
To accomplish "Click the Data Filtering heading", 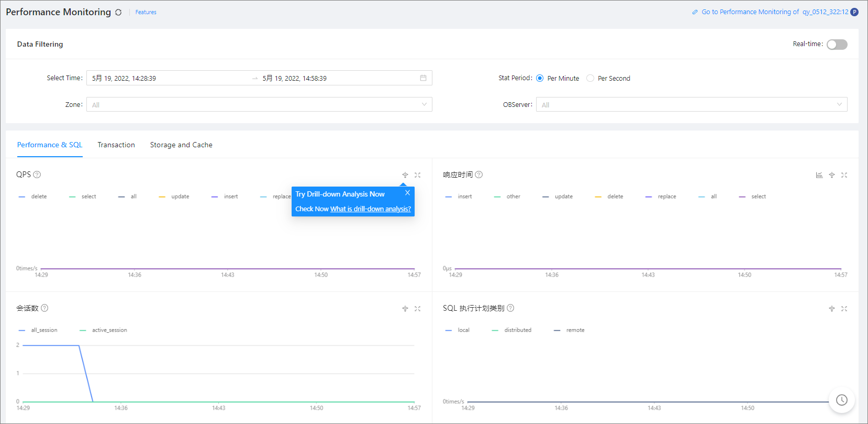I will click(x=40, y=44).
